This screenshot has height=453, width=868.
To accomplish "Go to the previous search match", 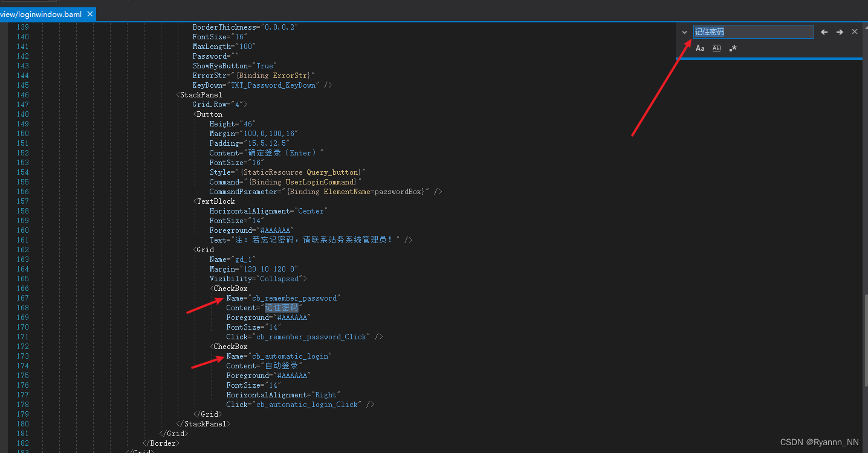I will 824,32.
